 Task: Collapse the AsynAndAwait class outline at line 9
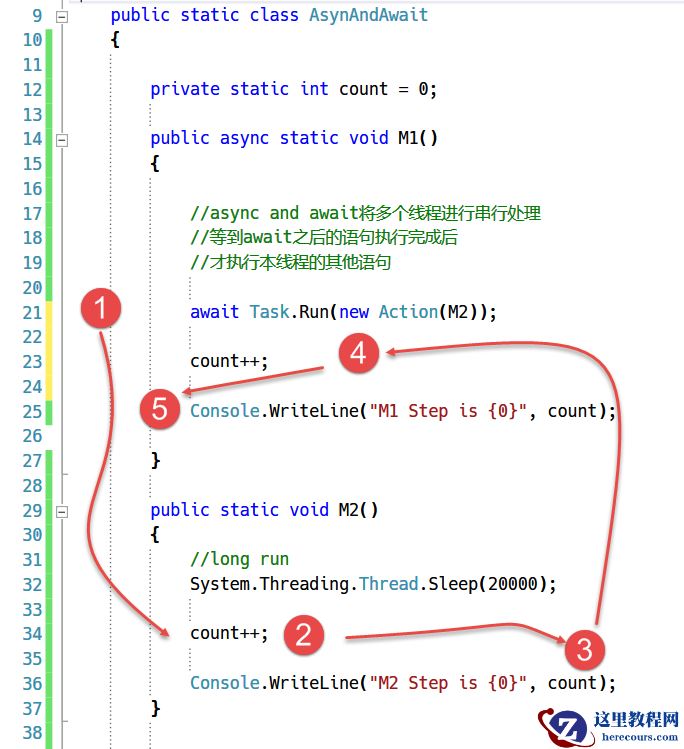coord(62,17)
